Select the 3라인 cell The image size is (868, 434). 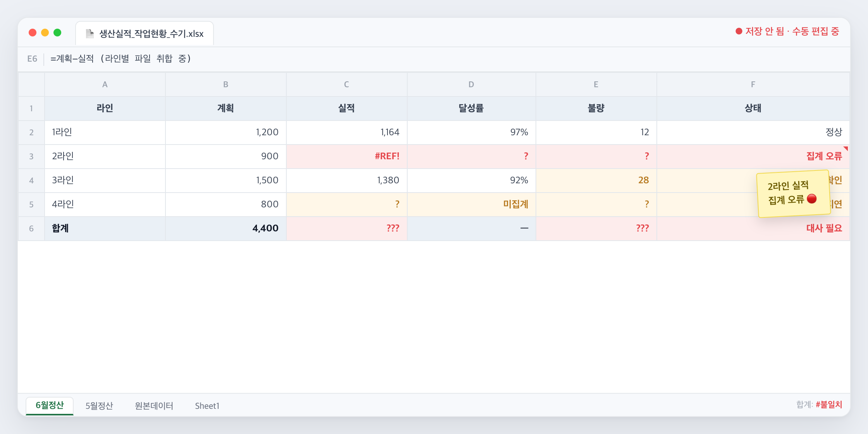click(x=105, y=181)
